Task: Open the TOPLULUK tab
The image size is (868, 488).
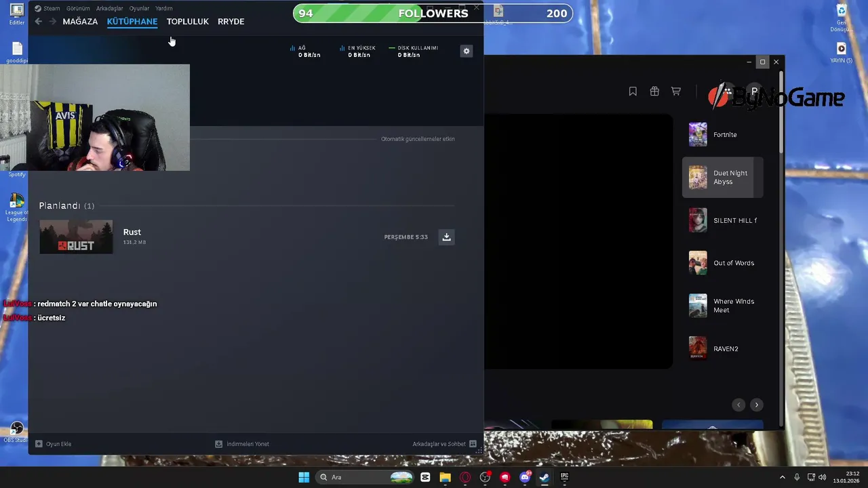Action: pyautogui.click(x=188, y=22)
